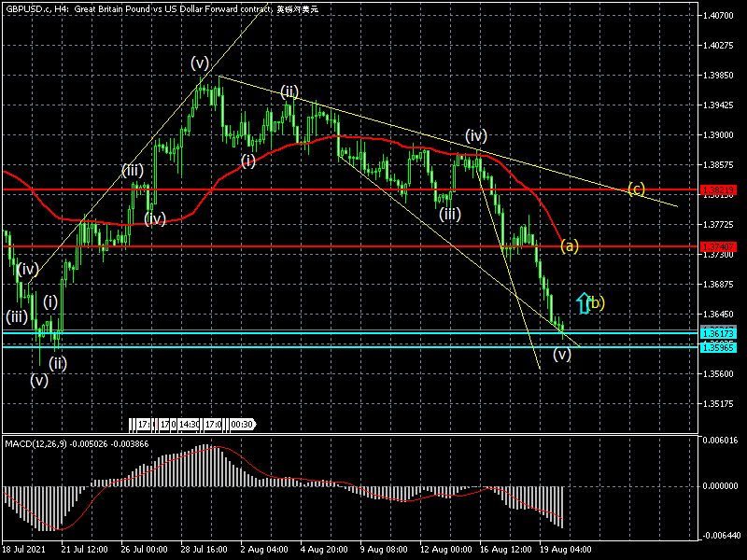Click the GBPUSD.c, H4 chart title
Screen dimensions: 747x560
pos(41,7)
